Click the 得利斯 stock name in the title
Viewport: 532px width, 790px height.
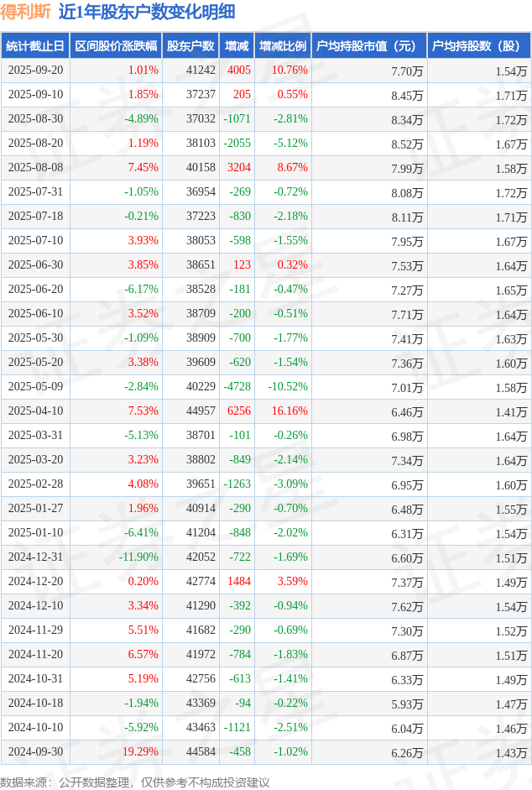coord(26,12)
